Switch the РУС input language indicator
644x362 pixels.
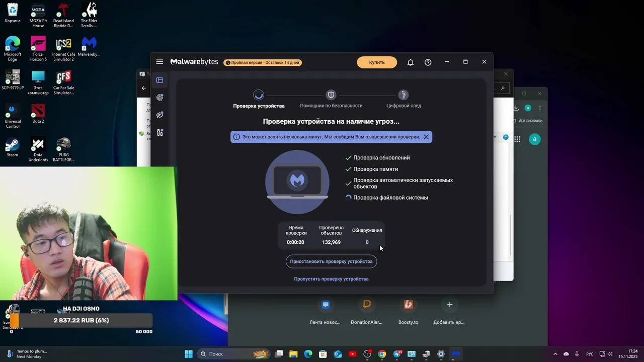click(590, 354)
